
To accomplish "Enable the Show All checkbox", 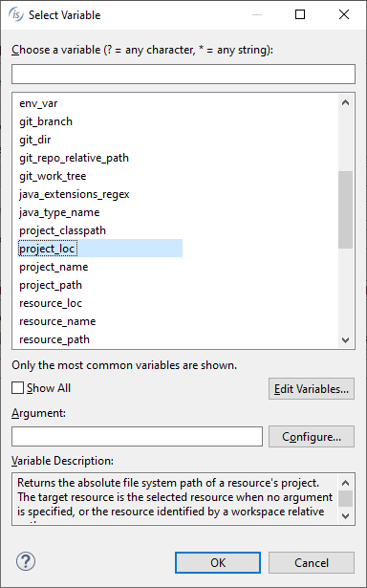I will (17, 388).
